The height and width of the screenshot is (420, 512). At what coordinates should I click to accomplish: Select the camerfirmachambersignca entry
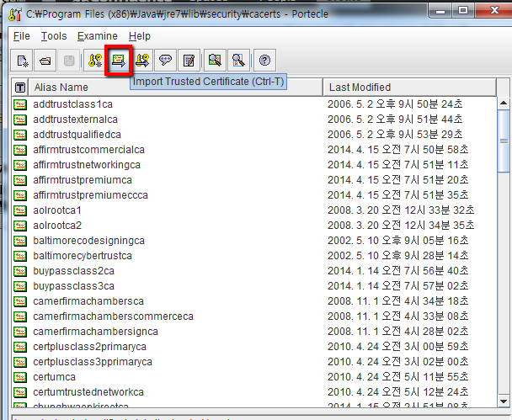(95, 332)
